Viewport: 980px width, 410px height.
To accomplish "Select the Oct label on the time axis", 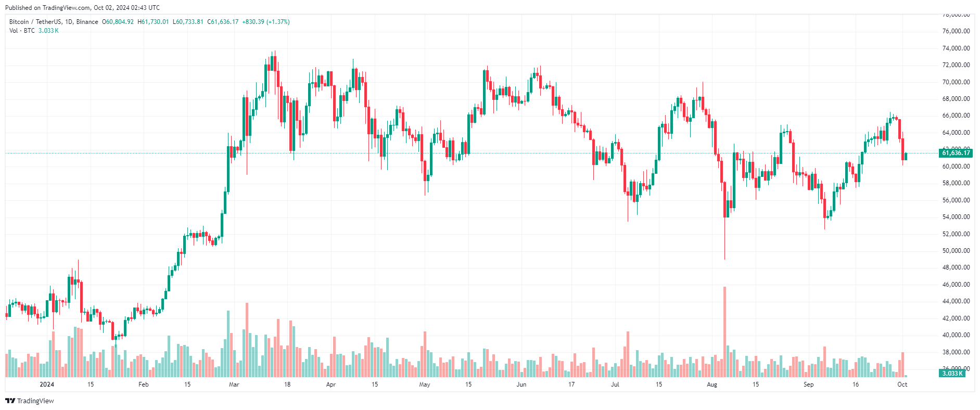I will [902, 385].
